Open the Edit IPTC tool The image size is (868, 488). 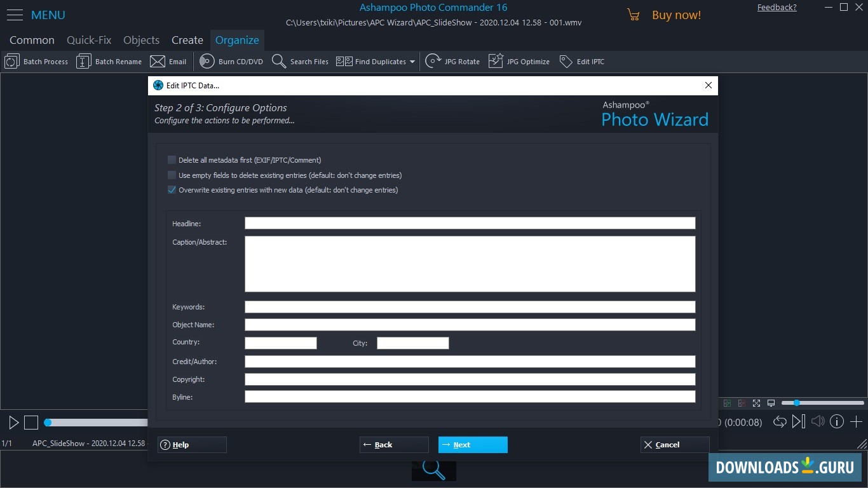point(581,61)
